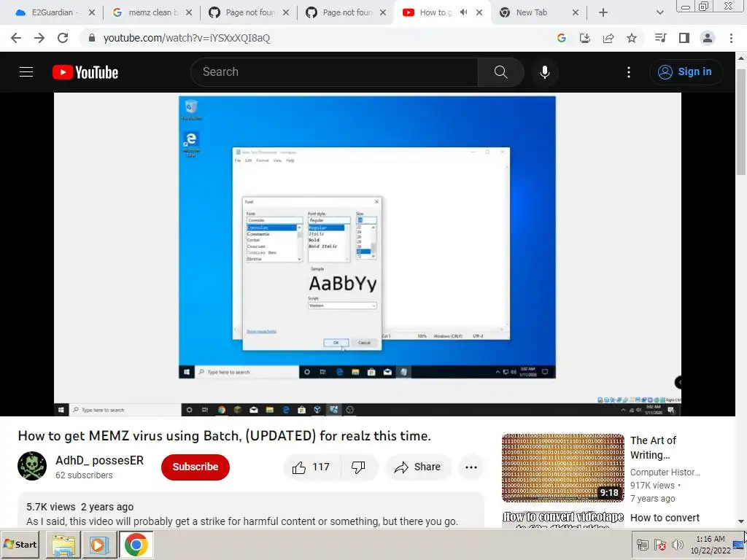Open Windows Explorer from taskbar
The height and width of the screenshot is (560, 747).
coord(63,545)
